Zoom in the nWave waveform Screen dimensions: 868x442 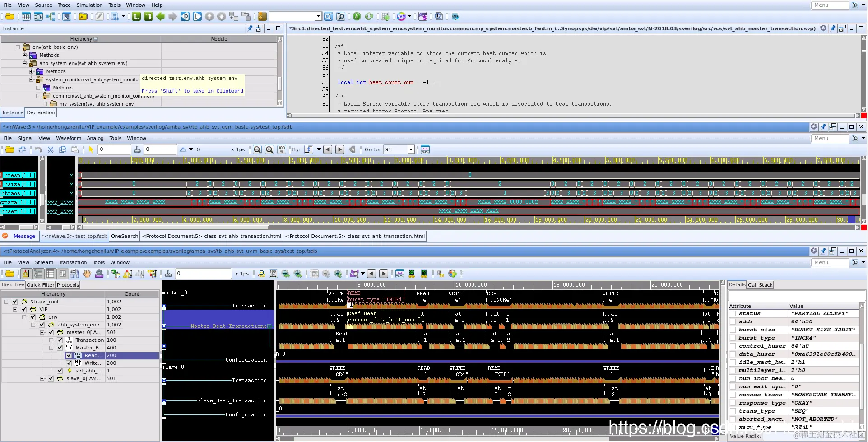coord(269,149)
